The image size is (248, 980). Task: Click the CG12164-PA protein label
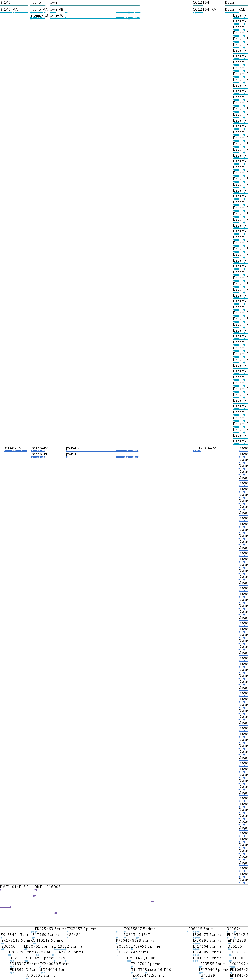(205, 448)
